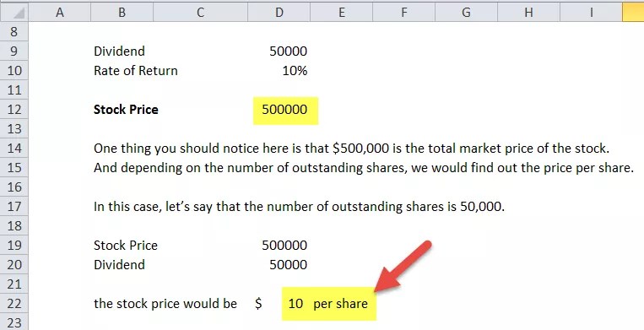Viewport: 644px width, 330px height.
Task: Select row 8 header
Action: [x=14, y=31]
